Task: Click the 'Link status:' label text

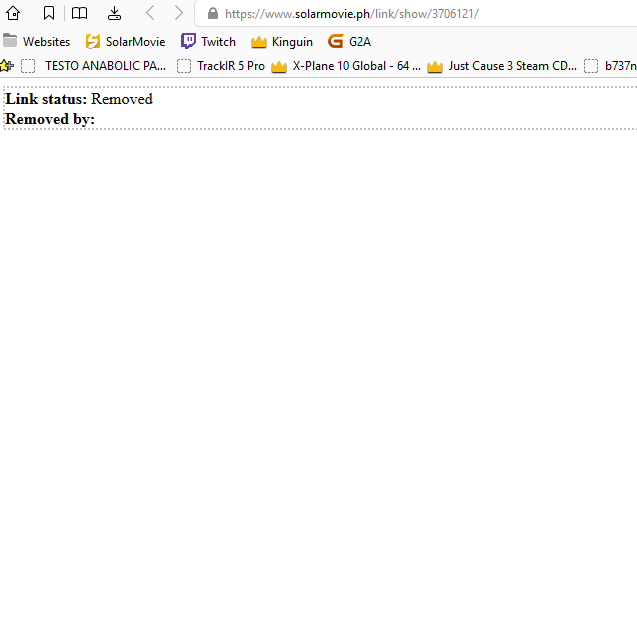Action: [46, 99]
